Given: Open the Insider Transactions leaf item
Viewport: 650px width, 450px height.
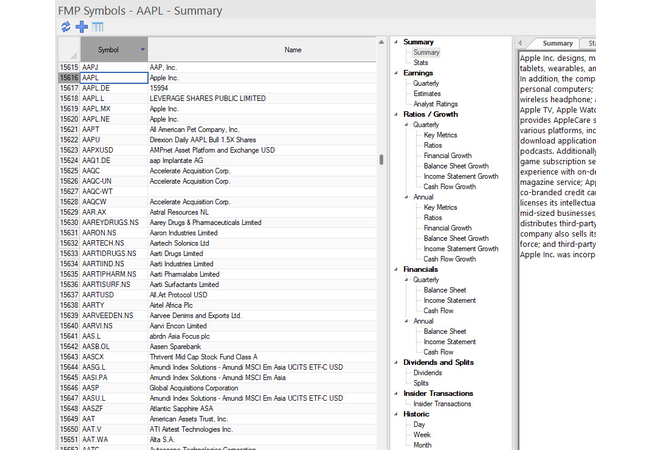Looking at the screenshot, I should click(442, 404).
